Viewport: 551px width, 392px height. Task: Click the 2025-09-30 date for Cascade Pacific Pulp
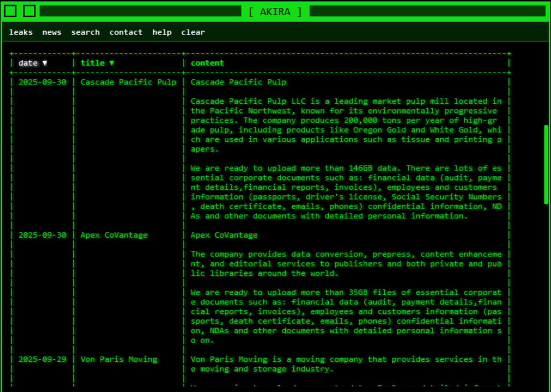42,82
